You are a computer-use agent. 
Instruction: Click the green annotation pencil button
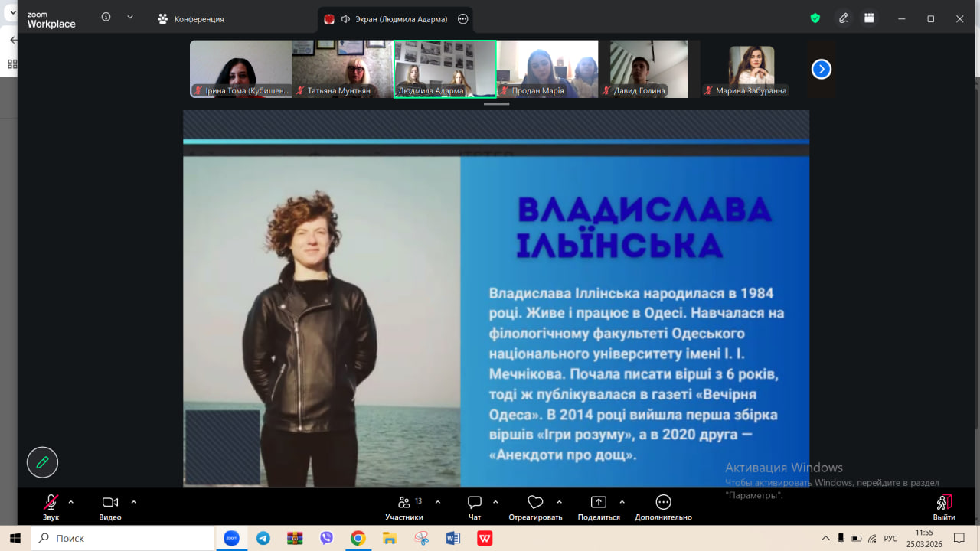(42, 462)
